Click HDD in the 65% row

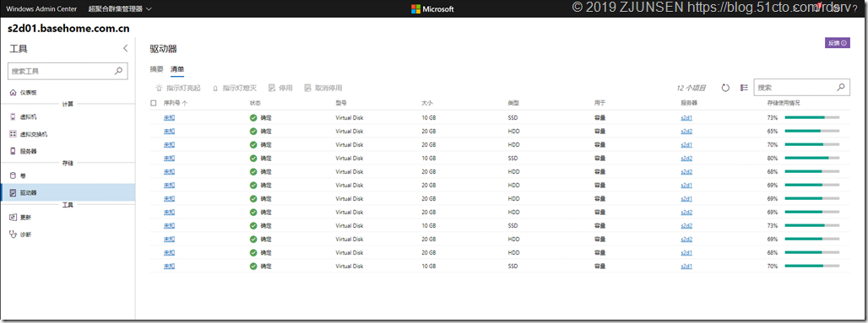[513, 131]
